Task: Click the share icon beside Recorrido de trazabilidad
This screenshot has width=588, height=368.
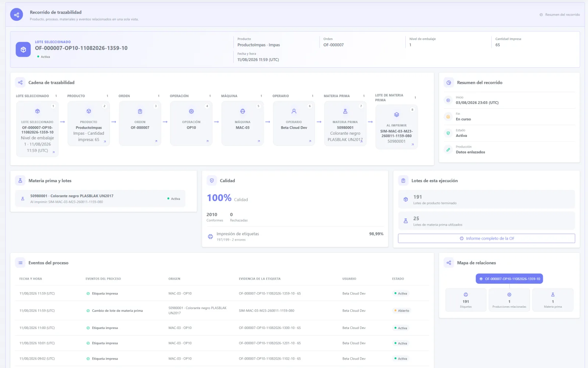Action: (x=17, y=15)
